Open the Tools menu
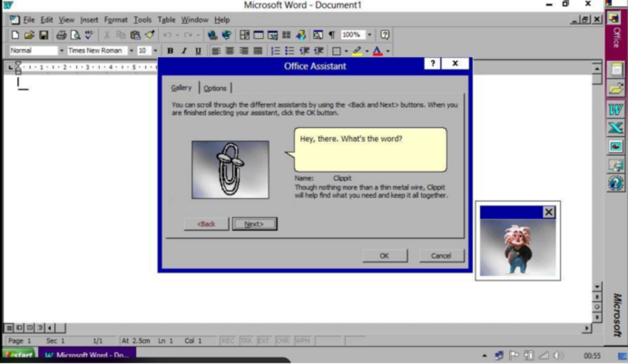Screen dimensions: 628x364 pos(142,20)
